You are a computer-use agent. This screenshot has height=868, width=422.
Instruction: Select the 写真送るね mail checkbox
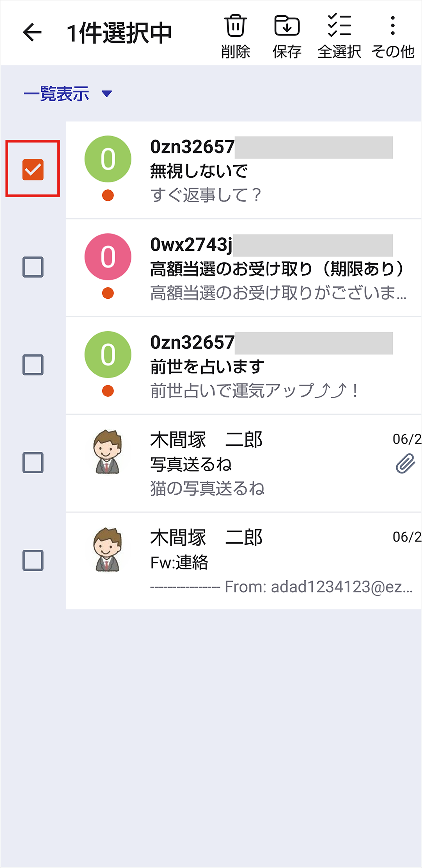33,463
